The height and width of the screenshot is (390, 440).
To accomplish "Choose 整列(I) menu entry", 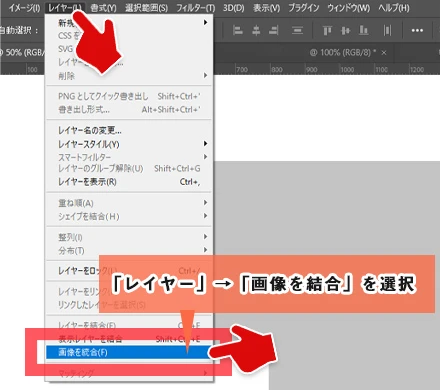I will click(129, 237).
